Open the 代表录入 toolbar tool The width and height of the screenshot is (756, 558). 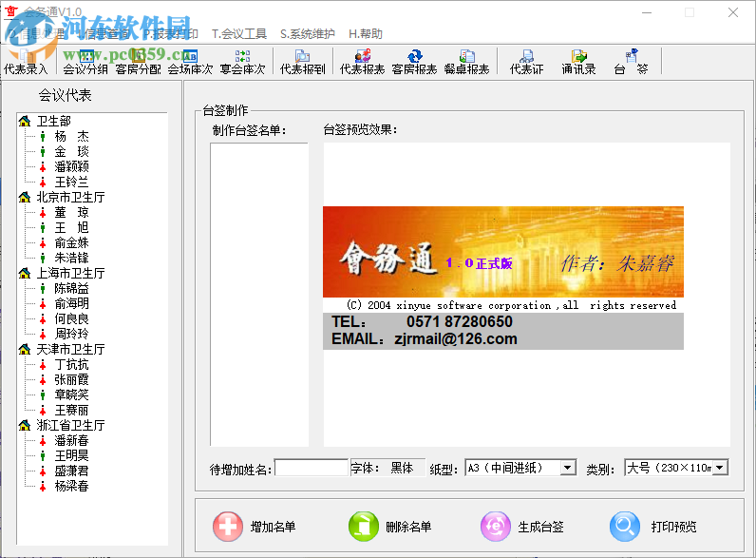click(x=26, y=62)
